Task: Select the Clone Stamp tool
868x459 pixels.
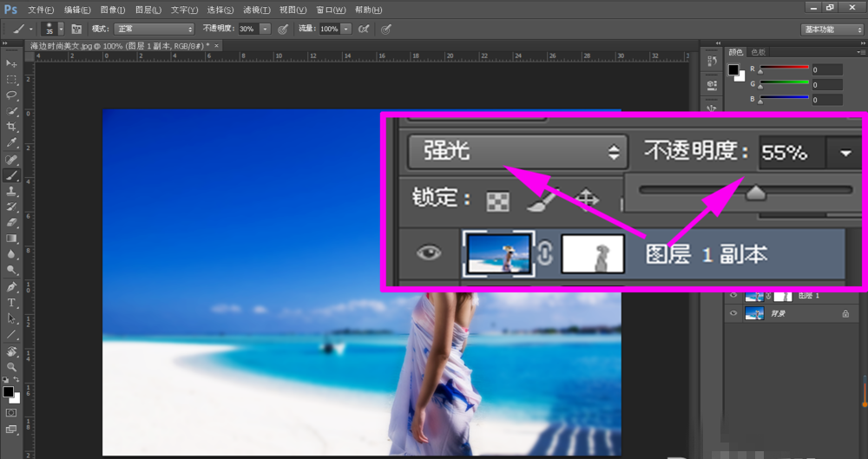Action: (x=12, y=191)
